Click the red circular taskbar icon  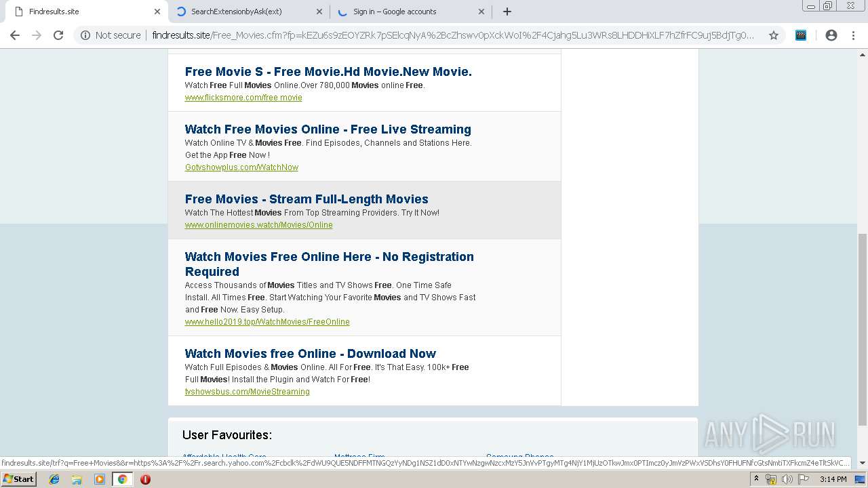coord(145,479)
